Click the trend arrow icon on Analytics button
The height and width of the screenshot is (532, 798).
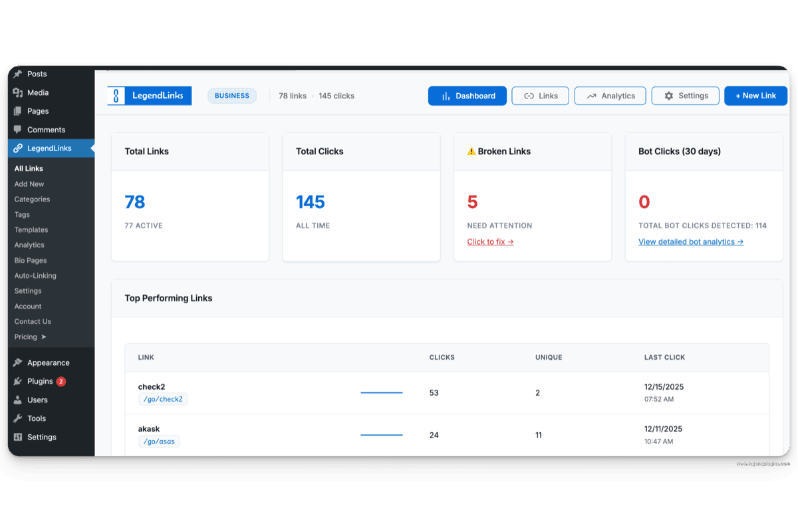[x=591, y=96]
